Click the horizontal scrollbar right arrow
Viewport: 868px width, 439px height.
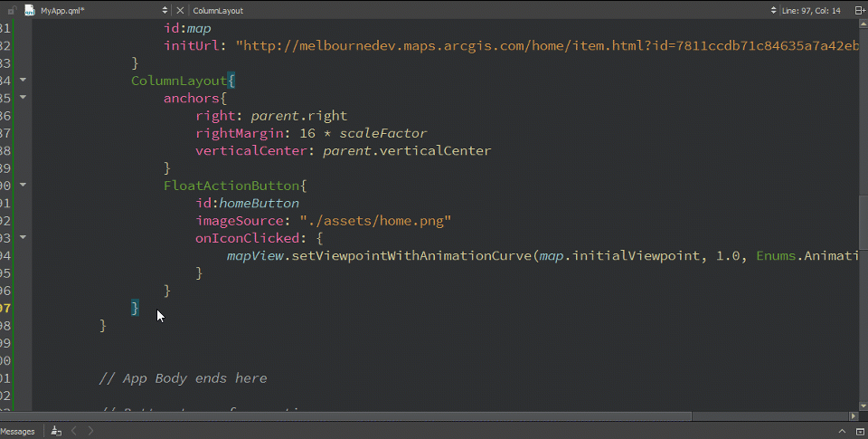click(853, 415)
